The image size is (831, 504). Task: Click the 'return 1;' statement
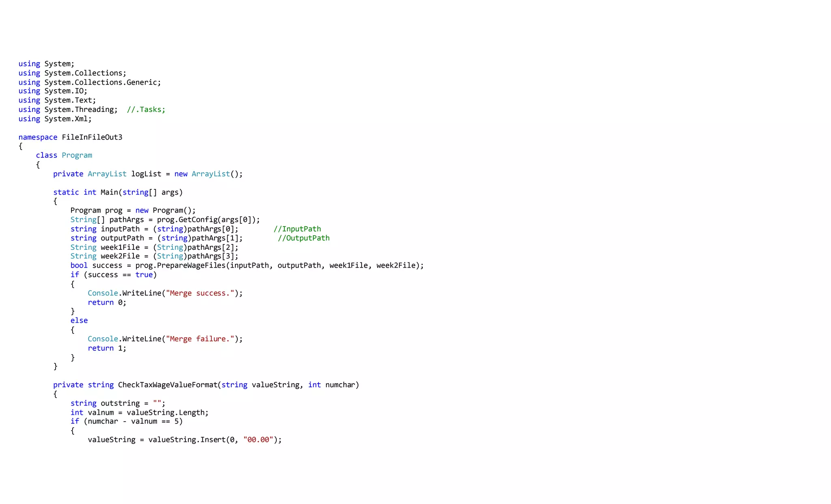click(x=107, y=348)
